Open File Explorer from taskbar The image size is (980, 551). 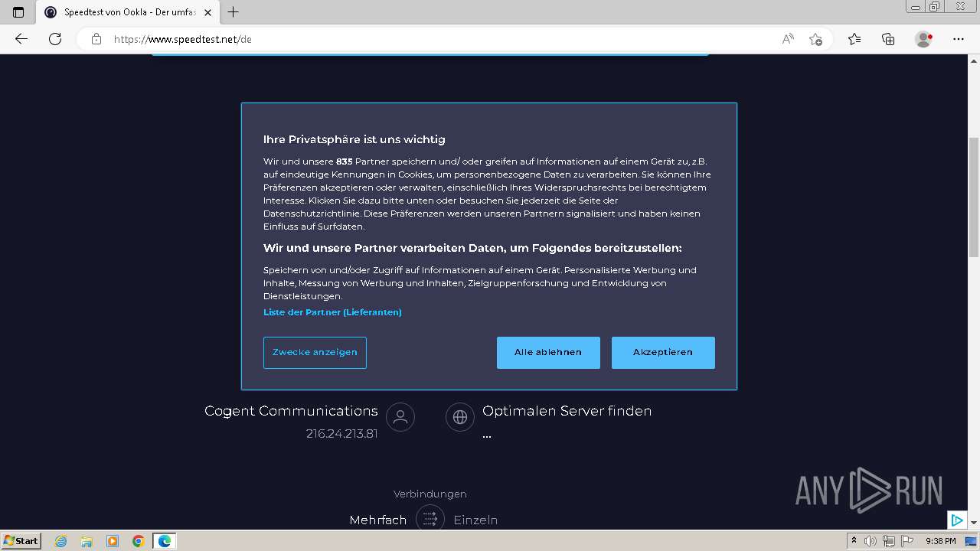pos(87,541)
